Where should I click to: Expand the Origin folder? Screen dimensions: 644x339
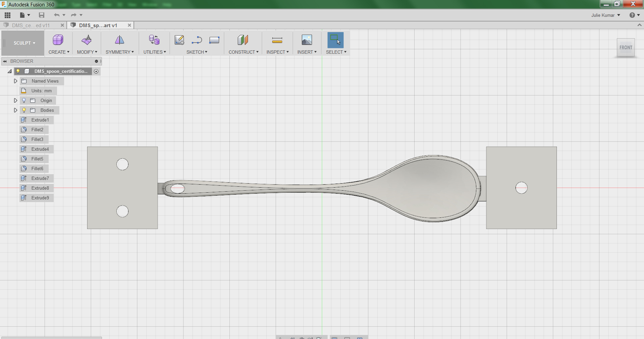click(x=15, y=100)
